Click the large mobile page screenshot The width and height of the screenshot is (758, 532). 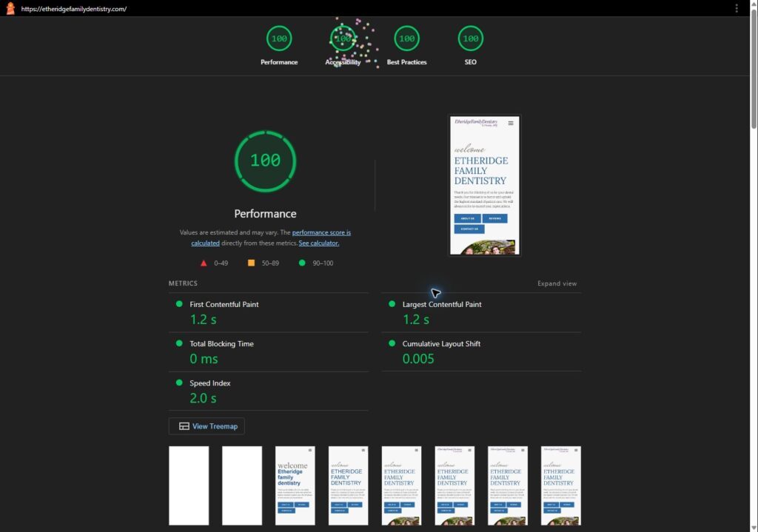485,185
